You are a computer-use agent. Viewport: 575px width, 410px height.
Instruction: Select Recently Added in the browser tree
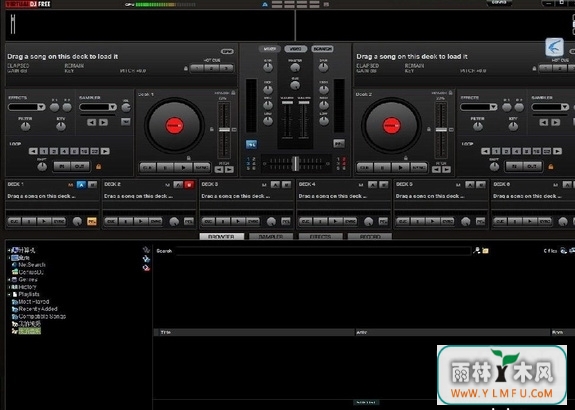tap(38, 309)
